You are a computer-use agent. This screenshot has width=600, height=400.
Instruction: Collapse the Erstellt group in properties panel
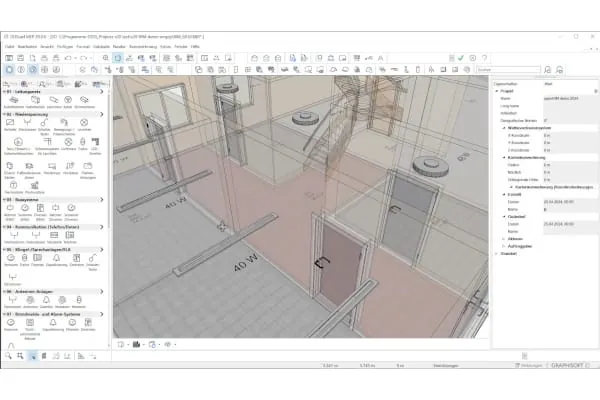tap(504, 194)
